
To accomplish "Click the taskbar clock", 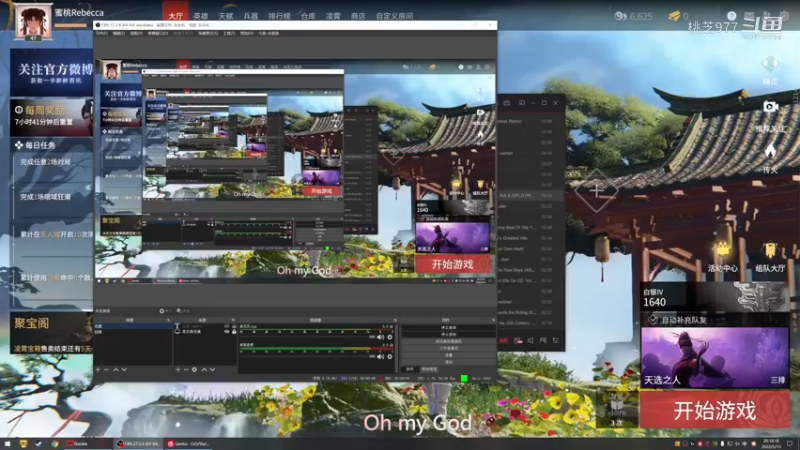I will (x=771, y=443).
